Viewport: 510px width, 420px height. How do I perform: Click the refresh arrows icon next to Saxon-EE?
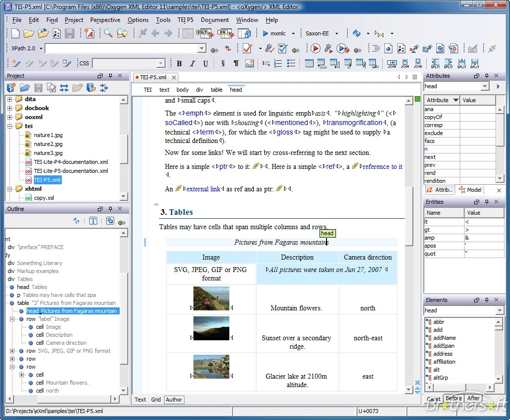click(357, 33)
